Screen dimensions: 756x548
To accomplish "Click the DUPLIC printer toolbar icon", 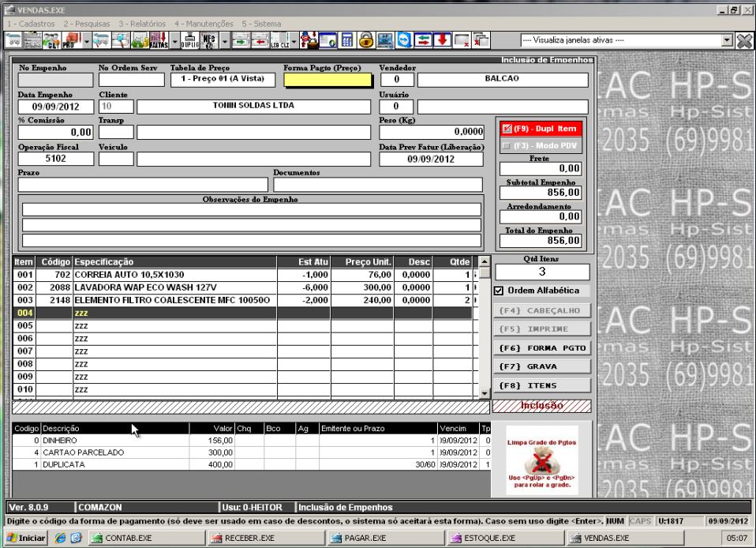I will coord(189,40).
